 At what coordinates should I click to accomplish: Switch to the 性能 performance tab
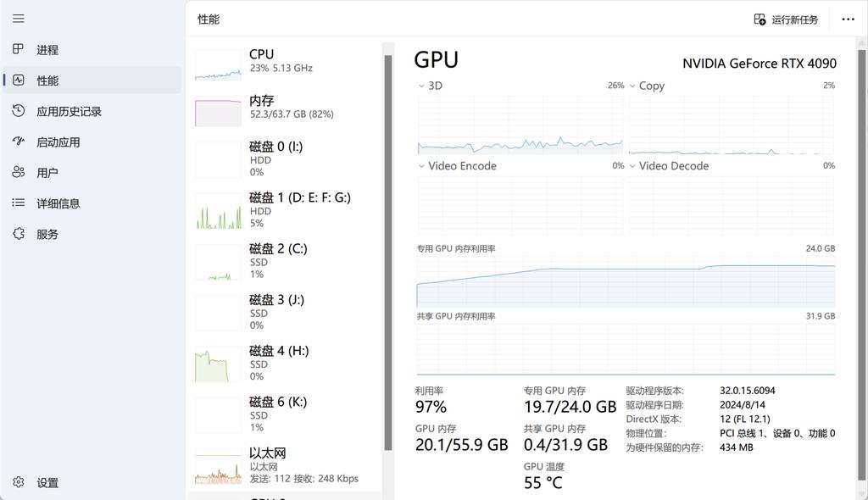pos(47,81)
